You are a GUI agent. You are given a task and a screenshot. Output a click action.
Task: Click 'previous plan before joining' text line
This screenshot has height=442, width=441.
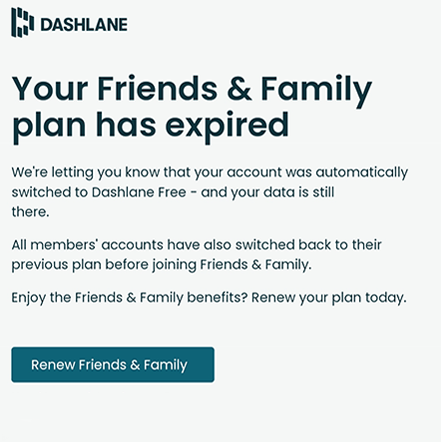[104, 265]
